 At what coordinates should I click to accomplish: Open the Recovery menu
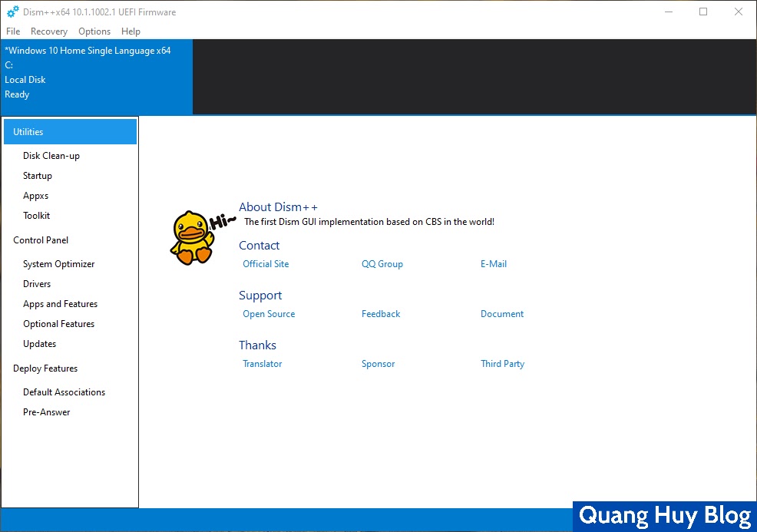(49, 31)
